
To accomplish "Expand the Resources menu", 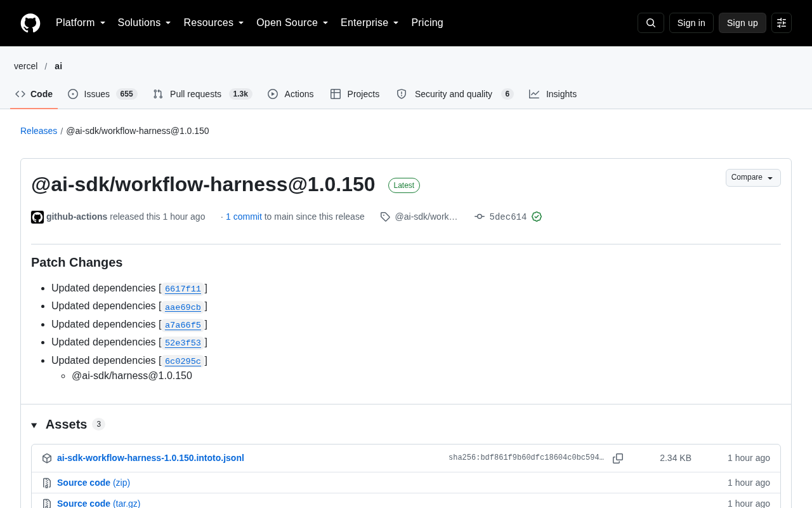I will (214, 23).
